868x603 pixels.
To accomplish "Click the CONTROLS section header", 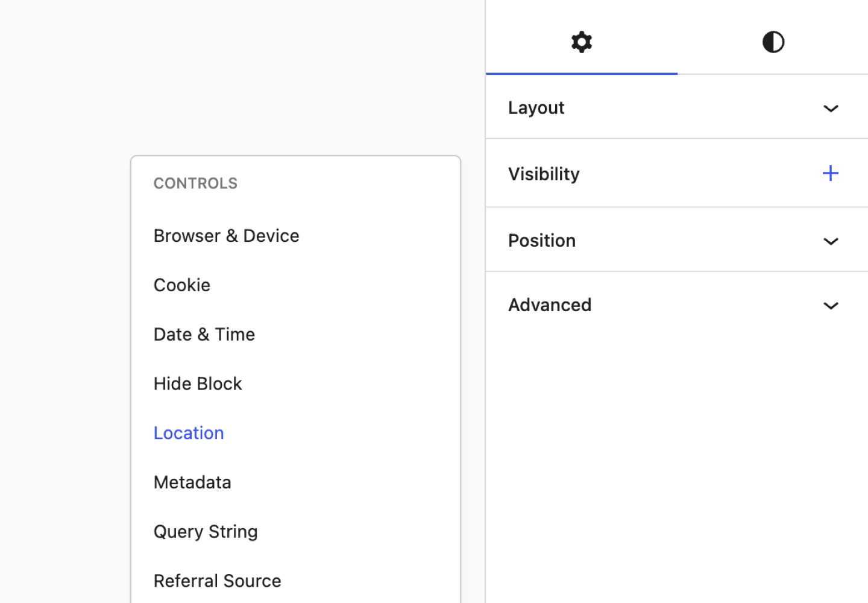I will [195, 183].
